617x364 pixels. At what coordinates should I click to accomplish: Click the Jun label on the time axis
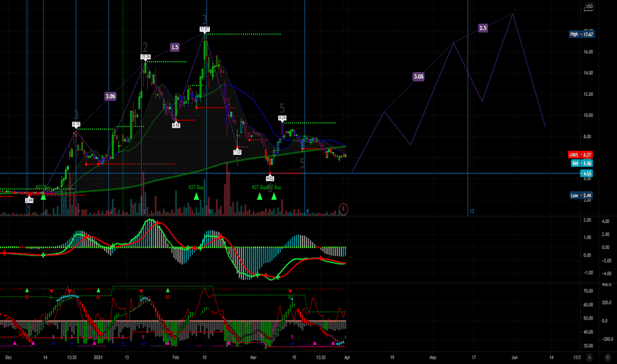[x=514, y=357]
